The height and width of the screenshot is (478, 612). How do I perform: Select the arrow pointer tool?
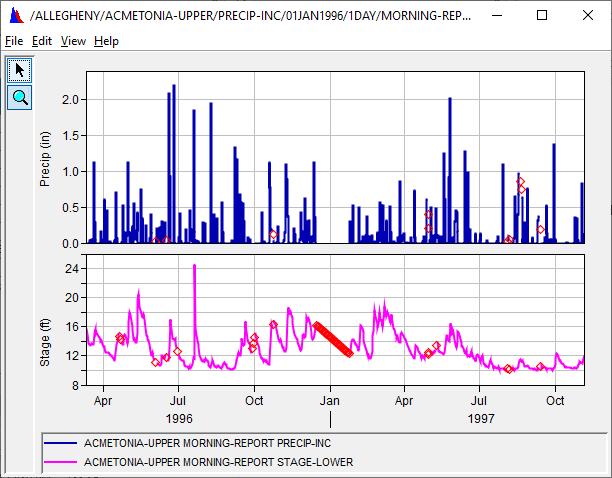[x=19, y=70]
